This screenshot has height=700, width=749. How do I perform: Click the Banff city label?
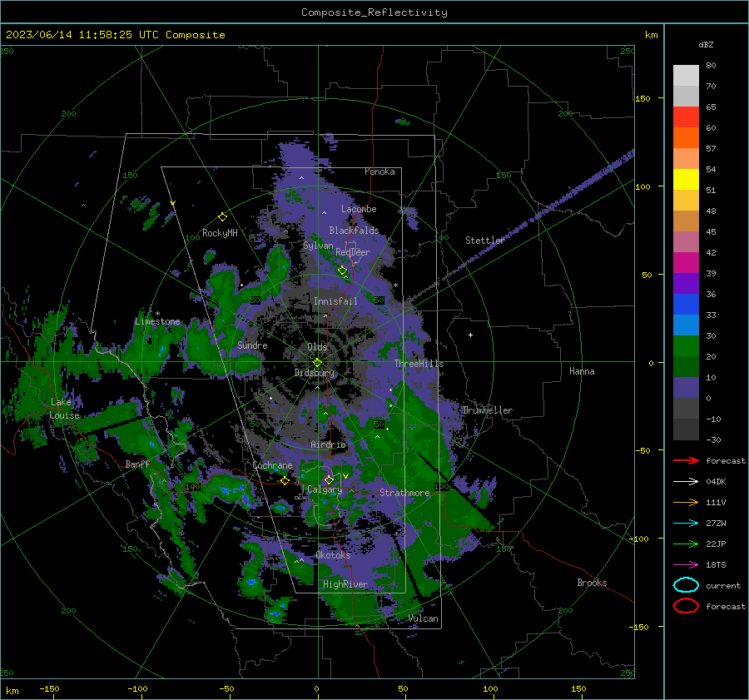click(x=137, y=464)
